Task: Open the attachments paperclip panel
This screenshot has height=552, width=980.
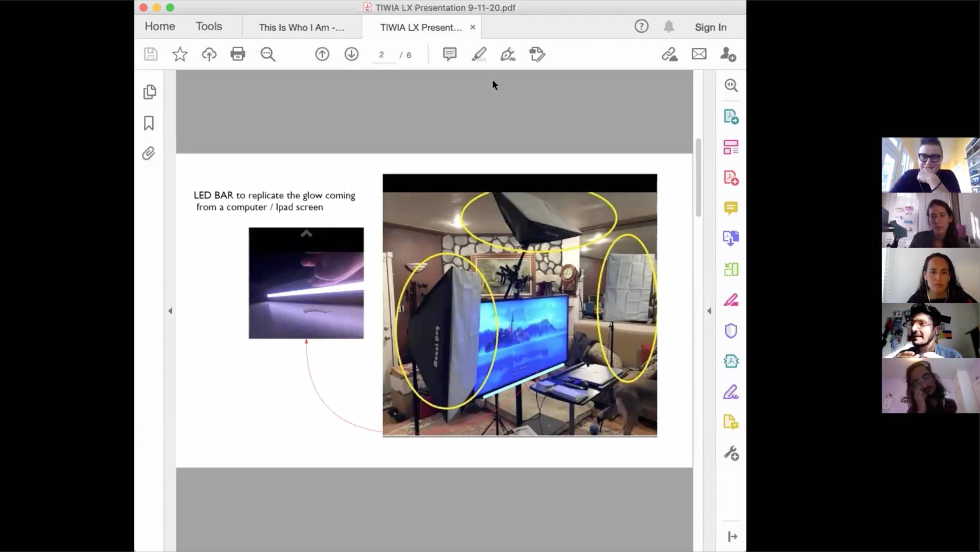Action: pos(149,153)
